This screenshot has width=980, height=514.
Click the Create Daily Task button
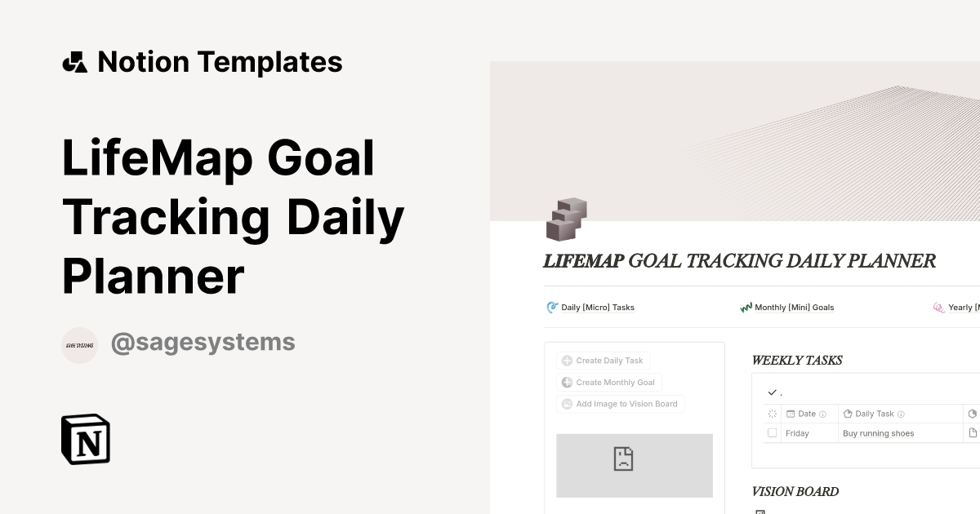[x=604, y=360]
